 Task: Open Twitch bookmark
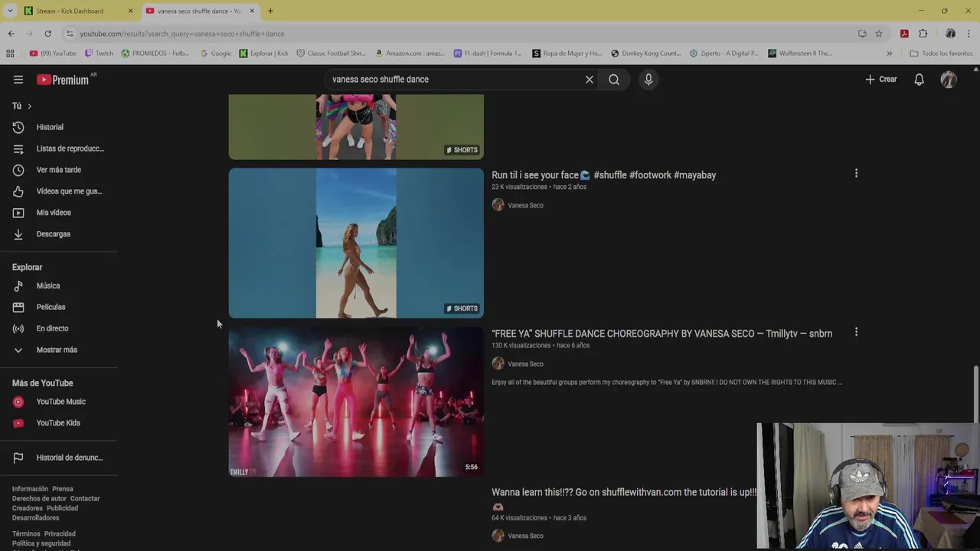pyautogui.click(x=99, y=54)
